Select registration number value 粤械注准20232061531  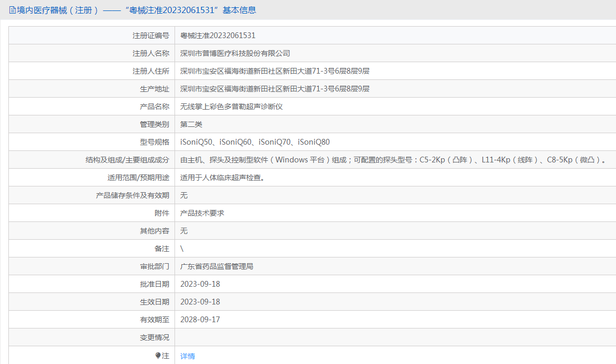[x=218, y=36]
